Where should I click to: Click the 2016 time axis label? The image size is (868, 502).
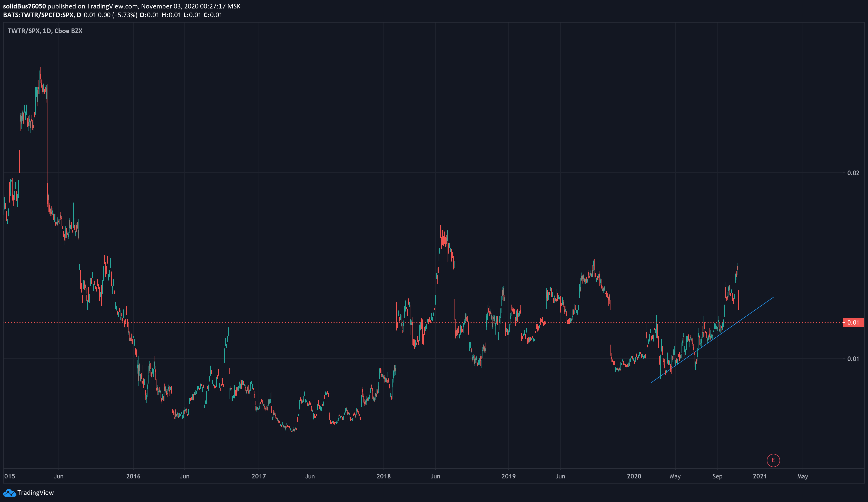(x=133, y=476)
